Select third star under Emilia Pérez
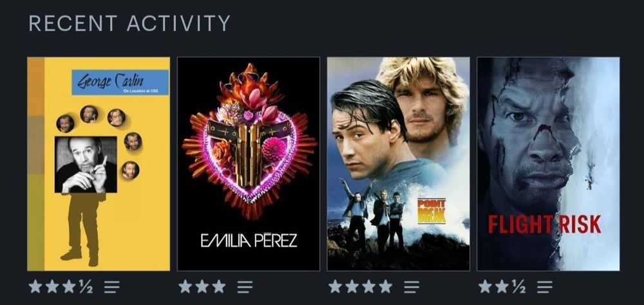 [x=219, y=286]
